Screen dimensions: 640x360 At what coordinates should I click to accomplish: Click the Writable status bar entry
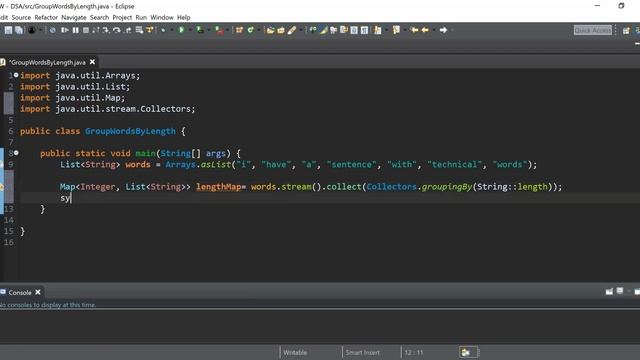[295, 353]
